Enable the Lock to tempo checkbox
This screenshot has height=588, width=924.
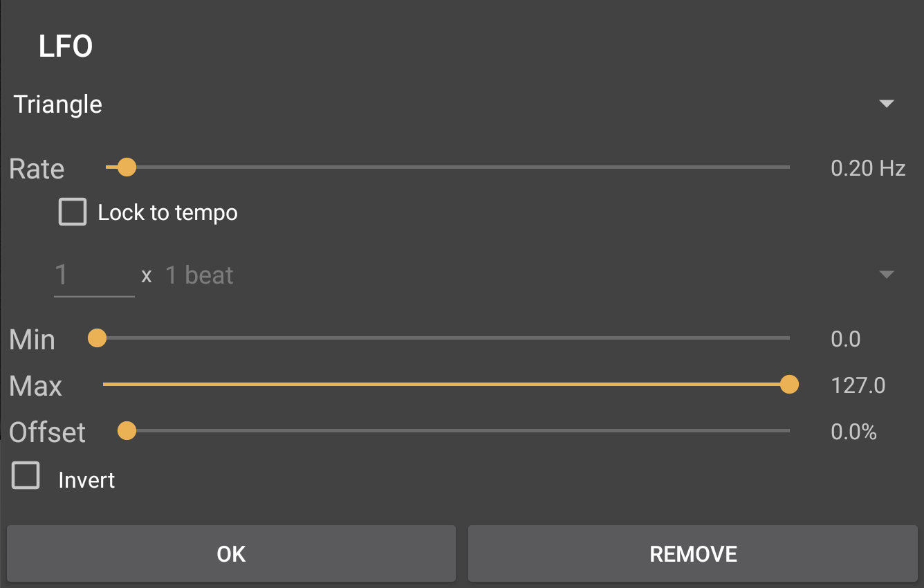coord(73,212)
